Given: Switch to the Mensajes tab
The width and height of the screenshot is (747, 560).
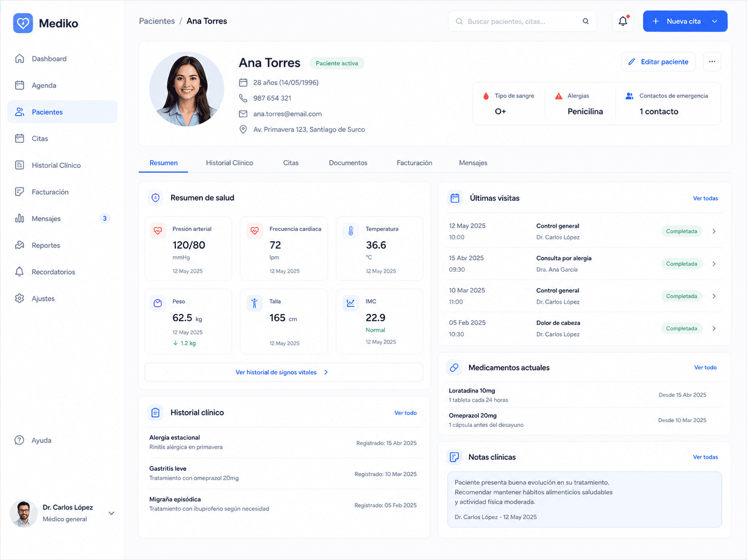Looking at the screenshot, I should (473, 163).
